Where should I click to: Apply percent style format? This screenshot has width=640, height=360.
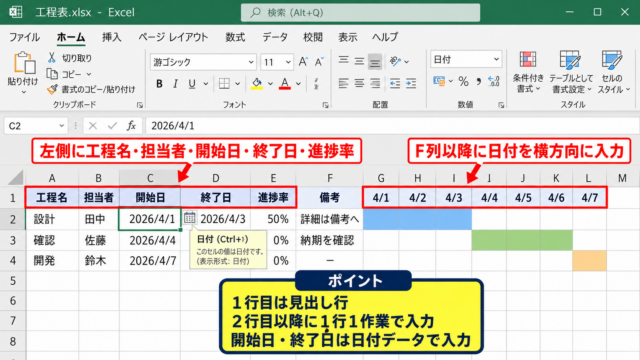[x=463, y=81]
